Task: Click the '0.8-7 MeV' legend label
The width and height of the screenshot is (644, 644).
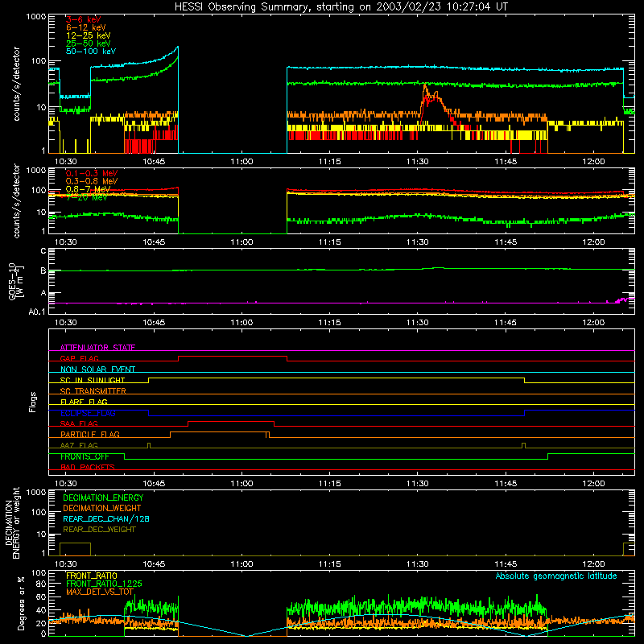Action: [x=88, y=189]
